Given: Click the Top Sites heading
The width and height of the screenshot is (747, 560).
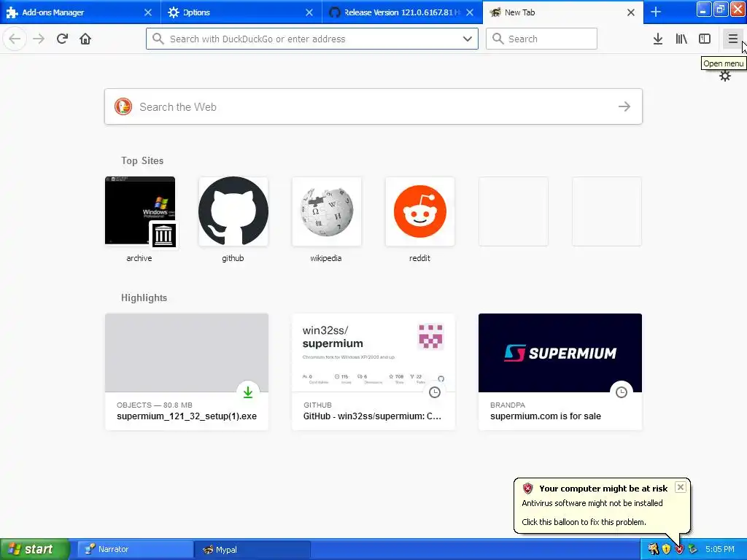Looking at the screenshot, I should pyautogui.click(x=142, y=160).
